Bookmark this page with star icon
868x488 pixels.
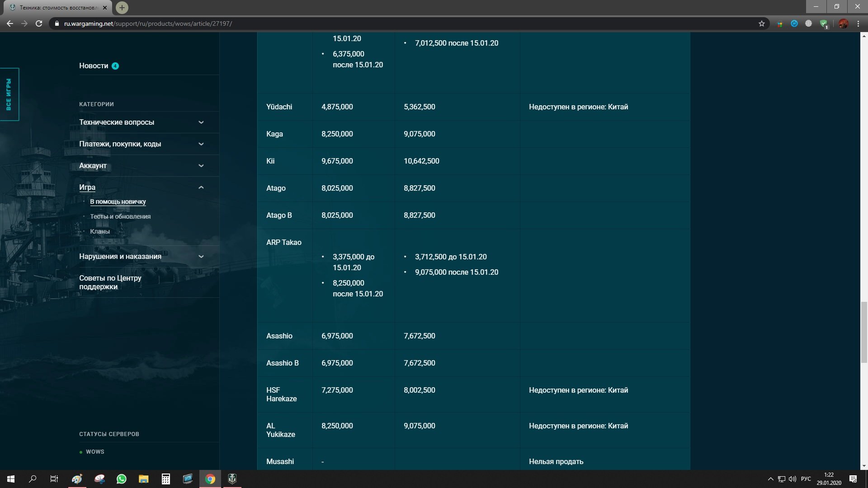click(x=762, y=23)
